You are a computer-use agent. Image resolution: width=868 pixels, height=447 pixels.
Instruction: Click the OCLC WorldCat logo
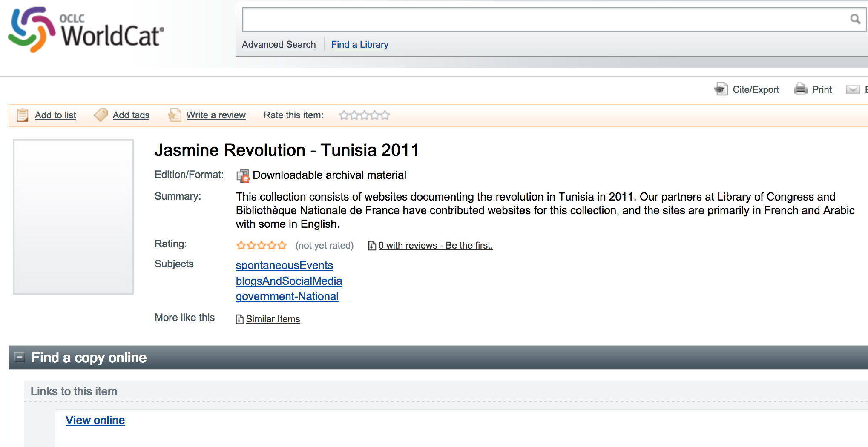(86, 30)
